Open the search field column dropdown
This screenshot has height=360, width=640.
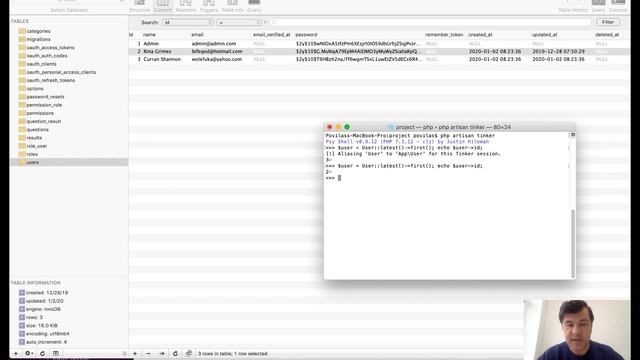[188, 22]
